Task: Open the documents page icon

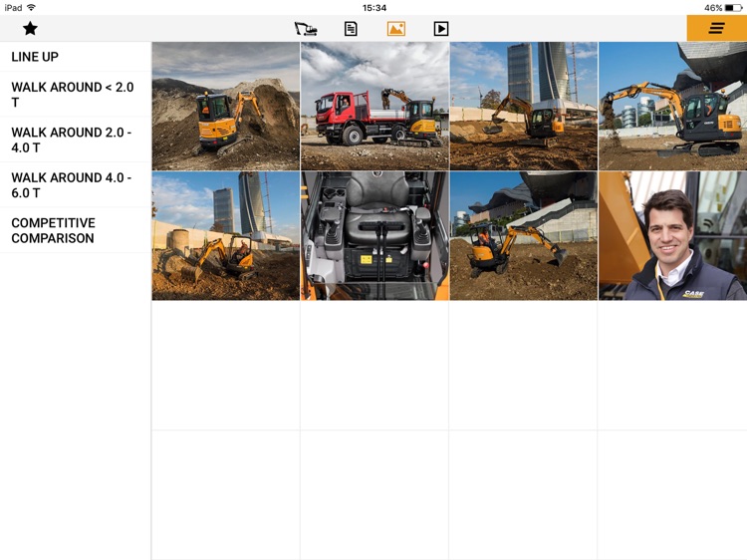Action: [x=351, y=29]
